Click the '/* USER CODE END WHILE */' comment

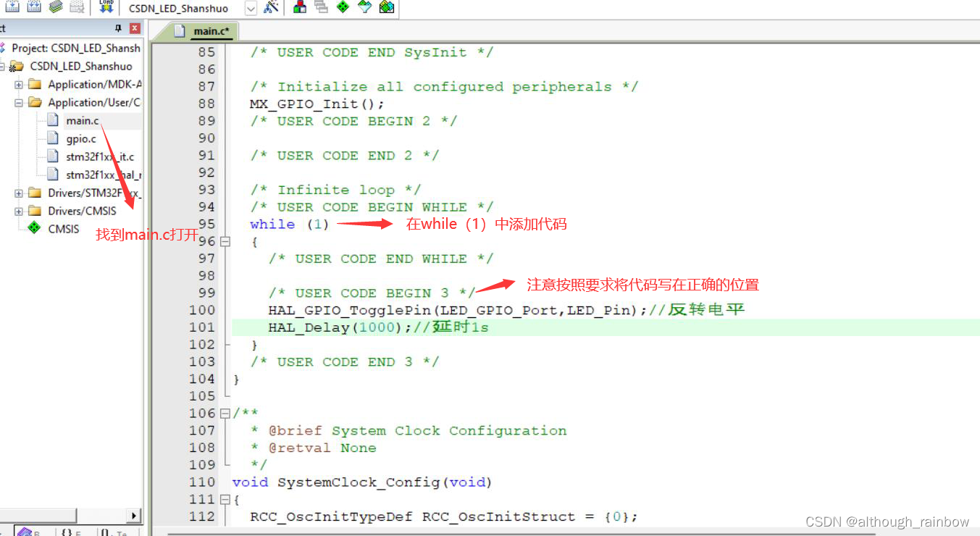[380, 259]
